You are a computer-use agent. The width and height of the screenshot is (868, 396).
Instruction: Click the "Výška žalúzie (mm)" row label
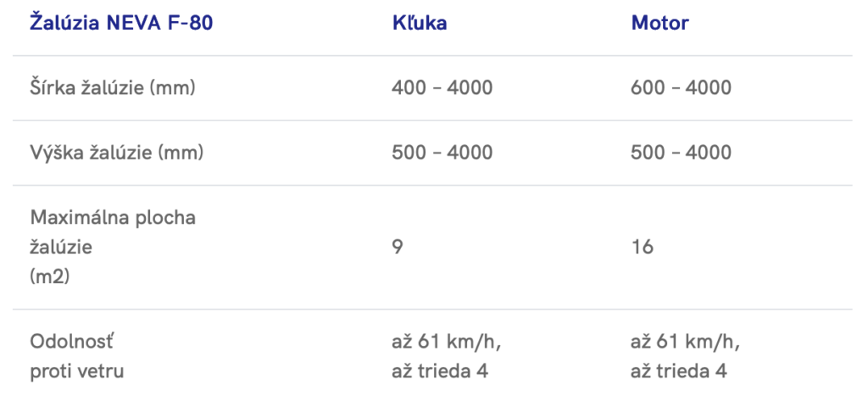point(116,153)
